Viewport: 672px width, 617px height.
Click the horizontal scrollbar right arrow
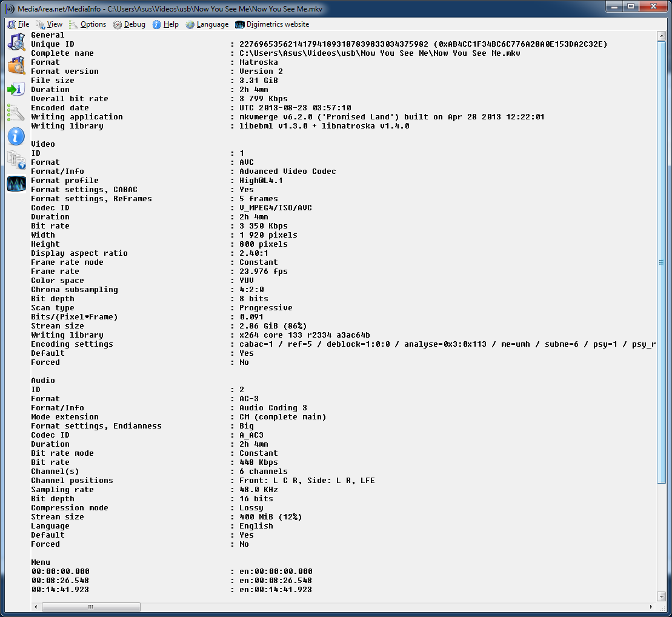coord(651,607)
